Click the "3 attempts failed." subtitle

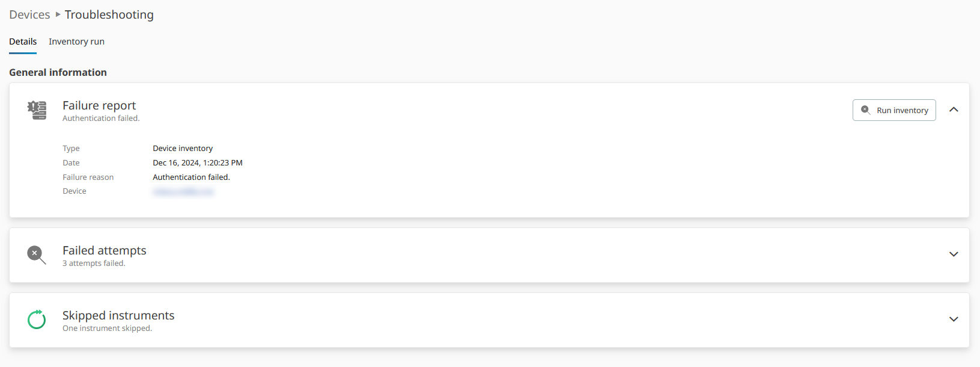[x=94, y=264]
